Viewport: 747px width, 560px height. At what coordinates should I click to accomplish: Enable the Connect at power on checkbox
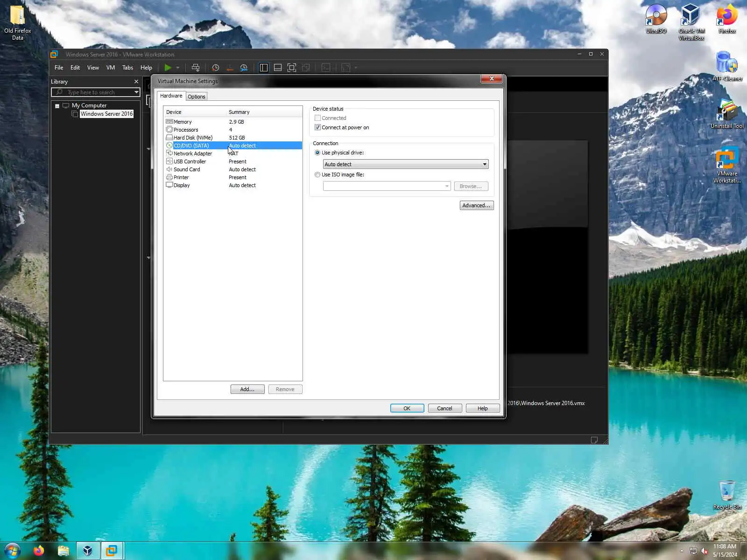[x=317, y=127]
